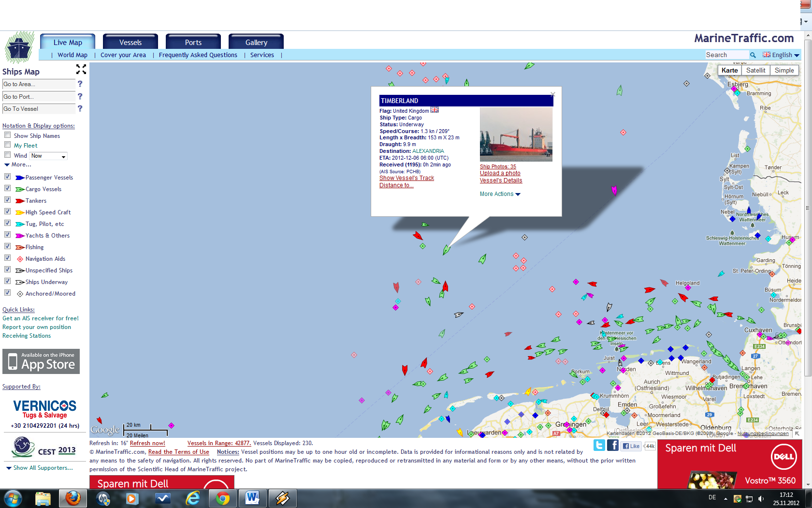
Task: Open help for Go To Vessel
Action: point(80,108)
